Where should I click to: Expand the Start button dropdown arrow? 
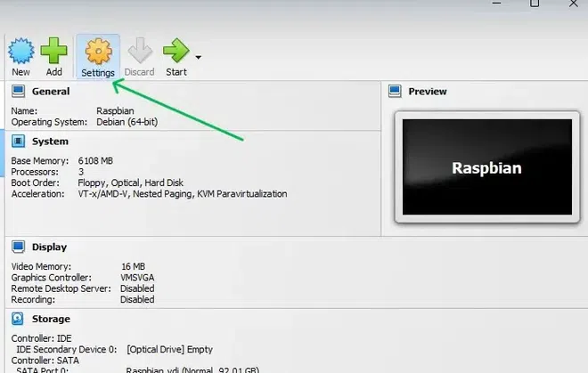(198, 58)
